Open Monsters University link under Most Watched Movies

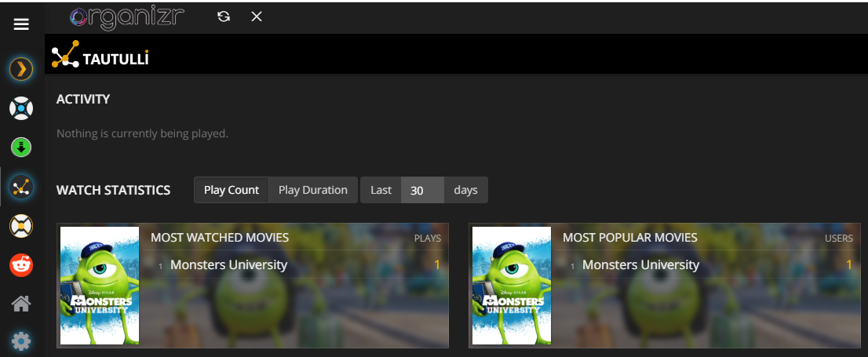click(228, 265)
